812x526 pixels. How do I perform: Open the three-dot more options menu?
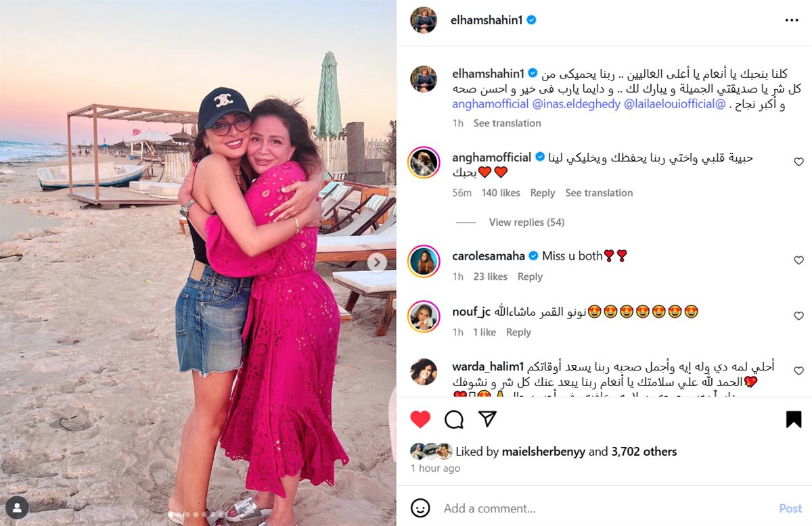[792, 20]
